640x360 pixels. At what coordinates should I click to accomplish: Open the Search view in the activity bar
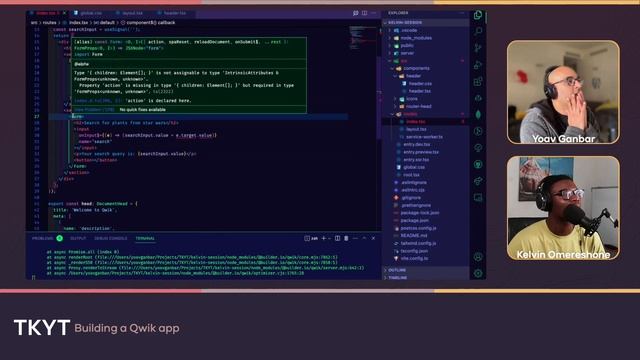click(x=478, y=31)
